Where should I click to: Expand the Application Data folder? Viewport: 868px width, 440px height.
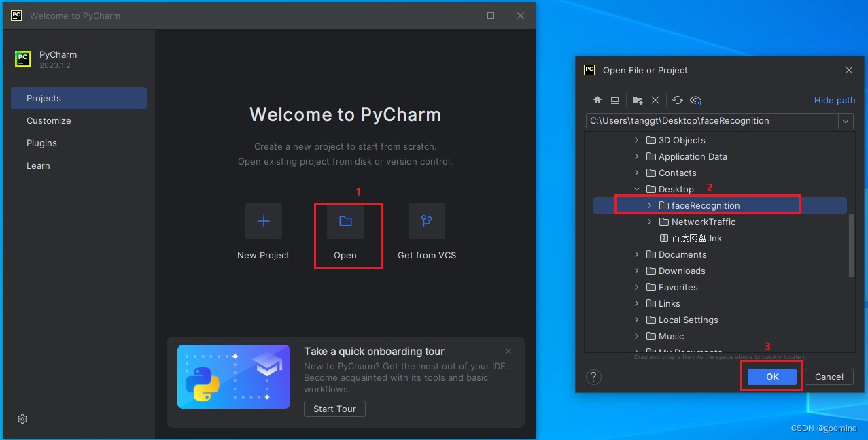click(637, 156)
